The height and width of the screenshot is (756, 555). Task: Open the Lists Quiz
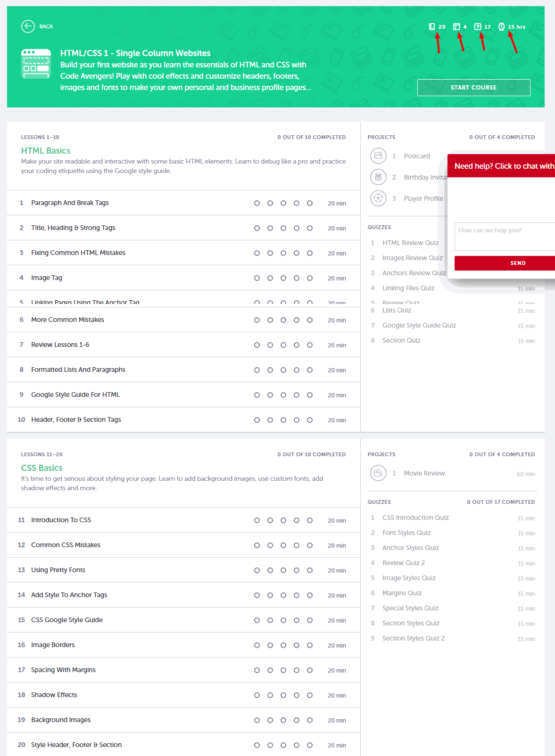(397, 310)
